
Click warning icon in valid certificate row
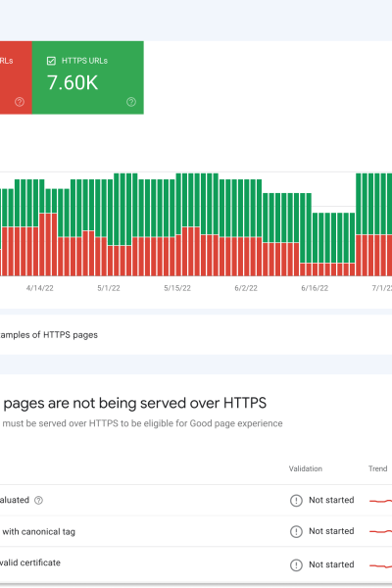pos(296,564)
